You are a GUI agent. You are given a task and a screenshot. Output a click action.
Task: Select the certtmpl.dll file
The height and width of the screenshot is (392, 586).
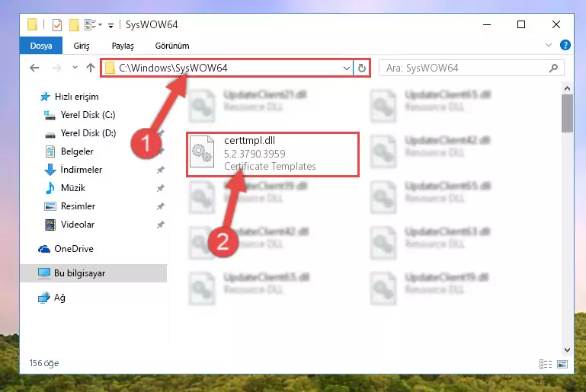coord(273,155)
